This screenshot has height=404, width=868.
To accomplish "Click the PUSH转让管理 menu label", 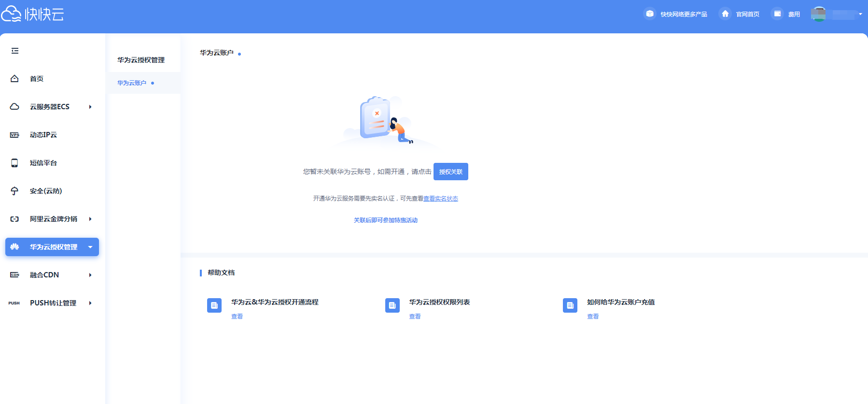I will pyautogui.click(x=53, y=303).
